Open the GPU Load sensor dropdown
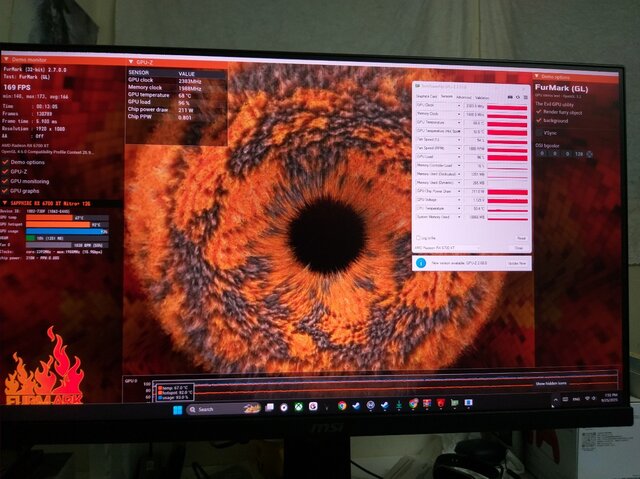The width and height of the screenshot is (640, 479). pos(459,157)
